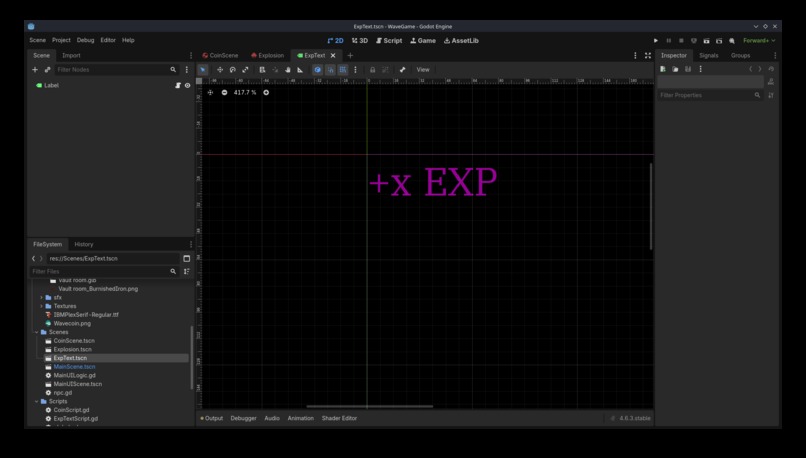Activate the Select Mode tool
This screenshot has height=458, width=806.
coord(203,69)
